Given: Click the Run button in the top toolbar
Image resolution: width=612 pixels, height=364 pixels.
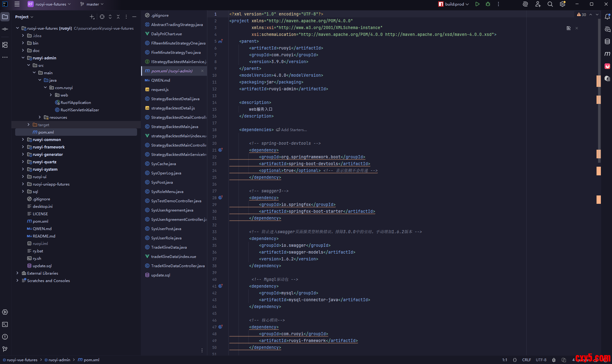Looking at the screenshot, I should click(477, 4).
